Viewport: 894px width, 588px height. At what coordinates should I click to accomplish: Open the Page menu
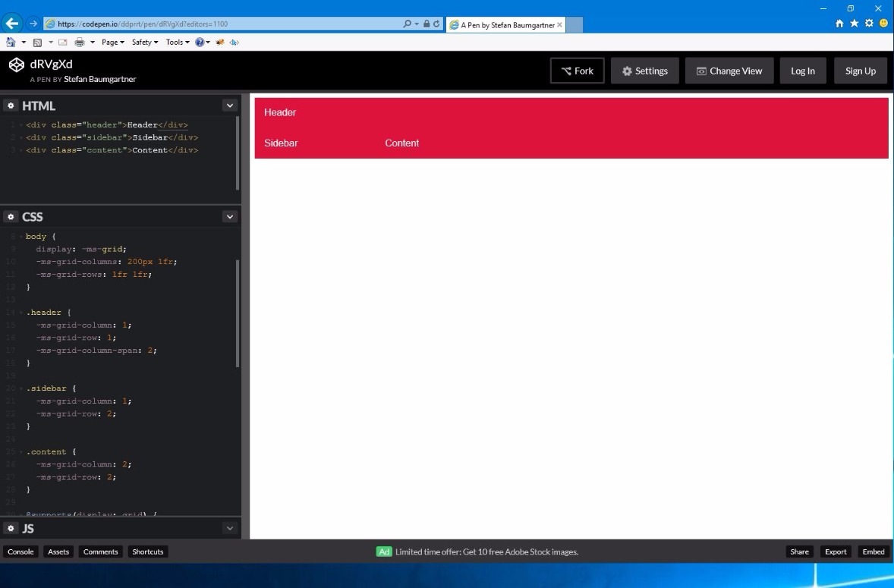click(112, 42)
